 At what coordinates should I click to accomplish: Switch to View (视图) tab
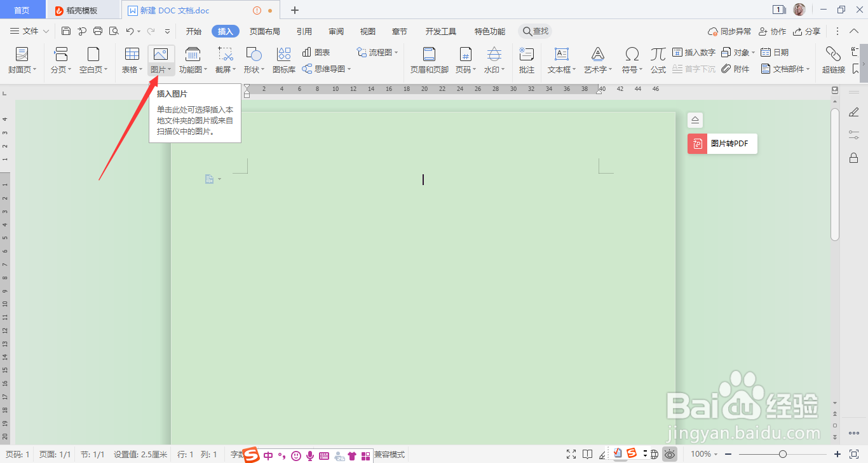click(x=368, y=31)
